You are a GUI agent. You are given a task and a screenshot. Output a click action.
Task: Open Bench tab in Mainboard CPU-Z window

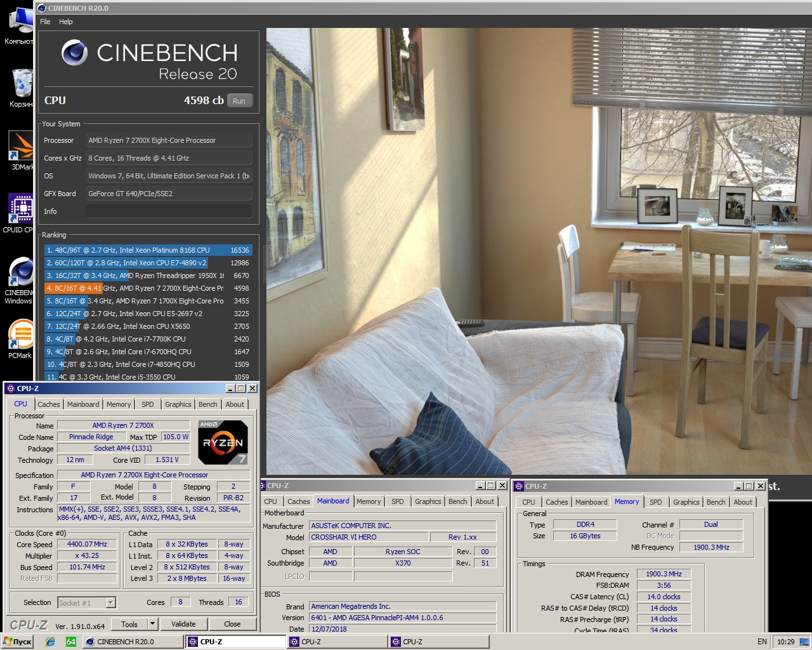(458, 501)
